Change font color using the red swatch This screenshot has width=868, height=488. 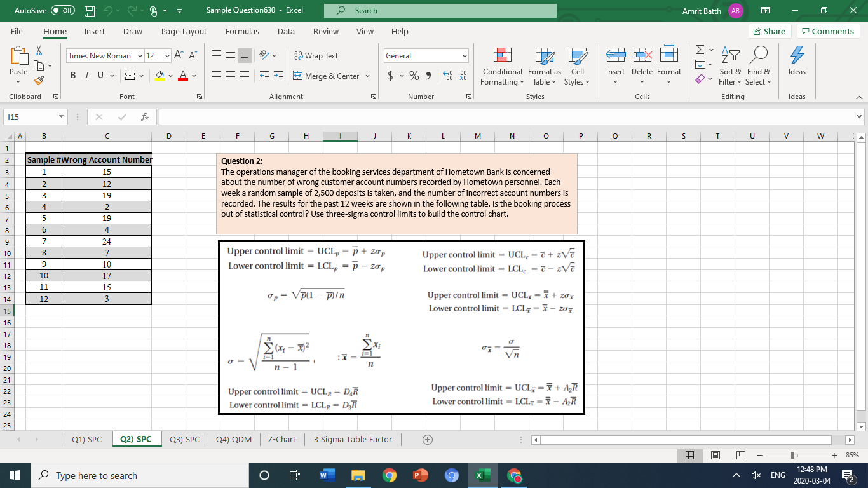182,74
